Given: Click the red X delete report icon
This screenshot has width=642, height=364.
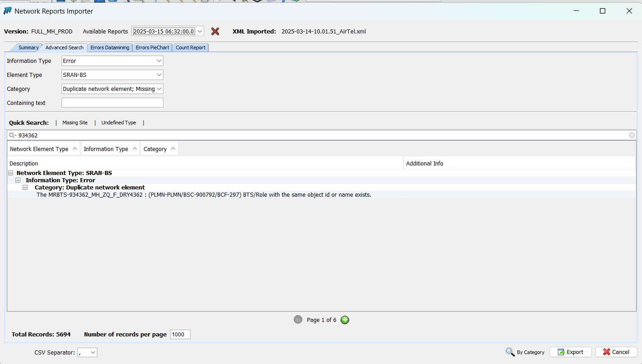Looking at the screenshot, I should pos(215,31).
